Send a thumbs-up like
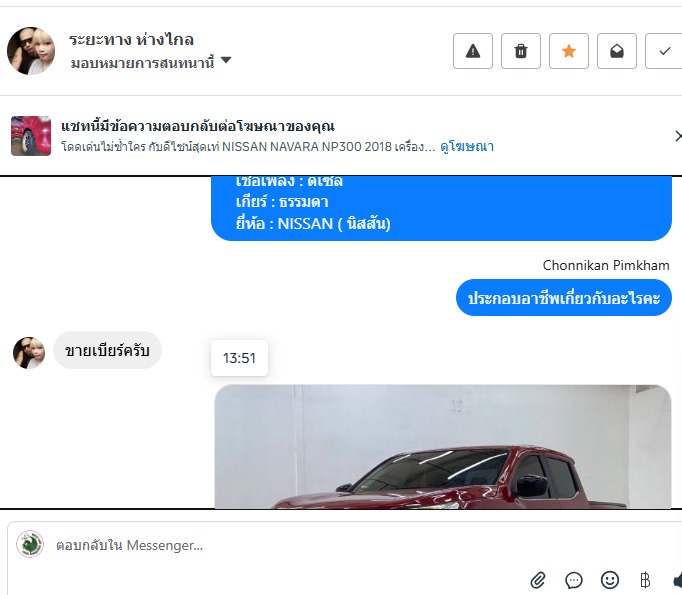The width and height of the screenshot is (682, 595). pyautogui.click(x=677, y=580)
